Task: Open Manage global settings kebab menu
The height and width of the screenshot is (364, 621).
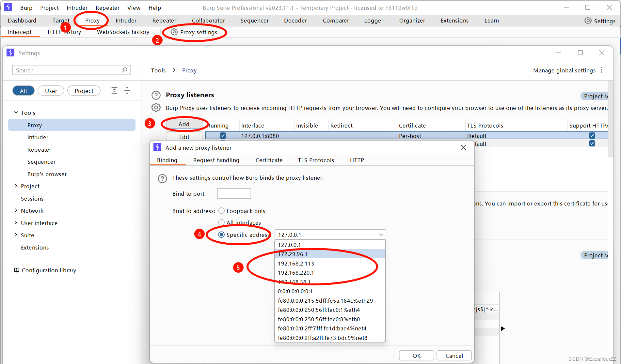Action: (602, 70)
